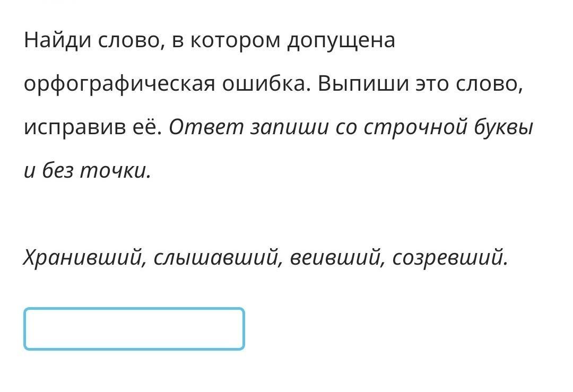Click the empty answer input field
This screenshot has width=573, height=392.
coord(134,329)
